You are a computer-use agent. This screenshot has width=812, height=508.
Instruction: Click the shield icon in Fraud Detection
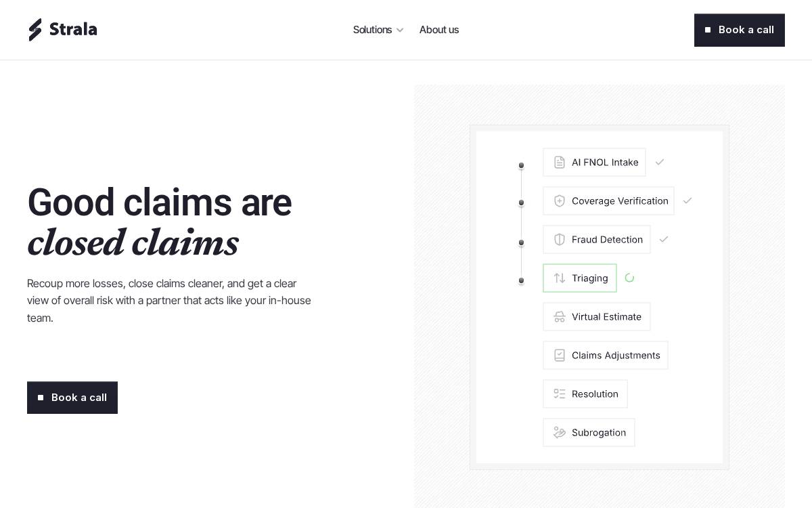tap(560, 240)
